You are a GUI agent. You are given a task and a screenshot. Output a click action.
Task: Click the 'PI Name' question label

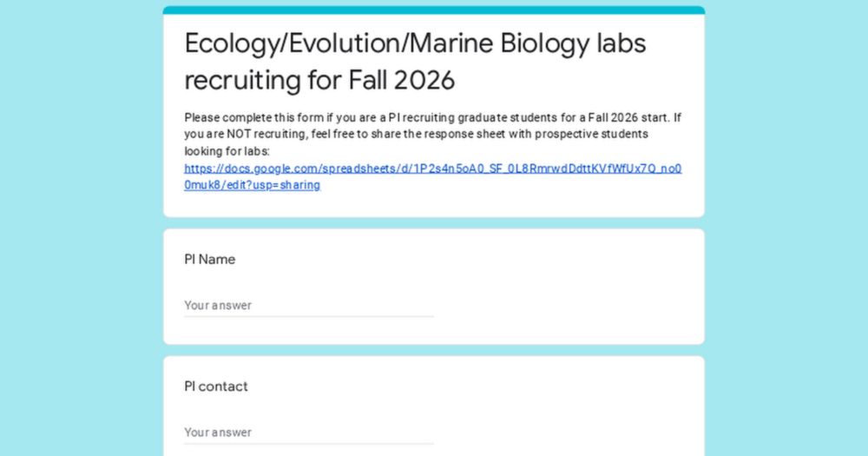click(x=210, y=260)
